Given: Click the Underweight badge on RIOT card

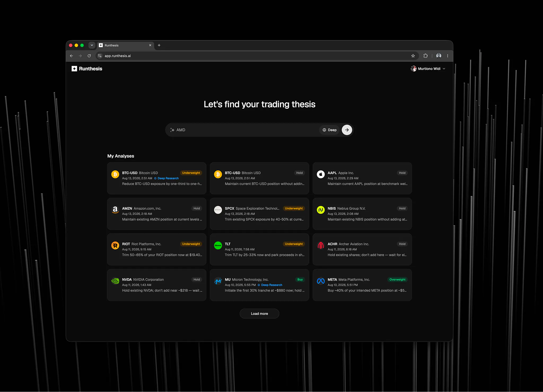Looking at the screenshot, I should point(191,244).
